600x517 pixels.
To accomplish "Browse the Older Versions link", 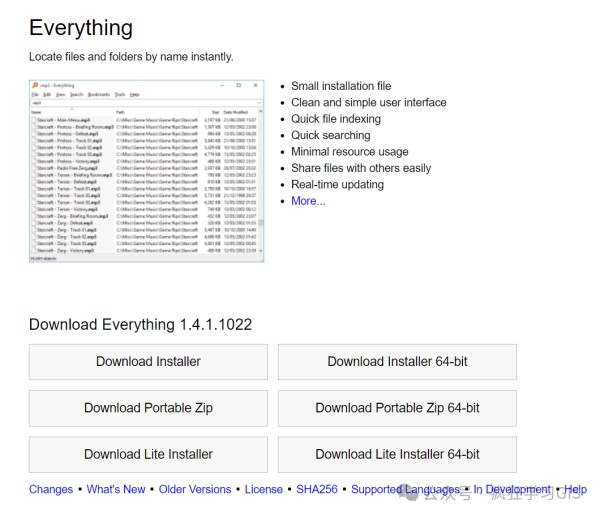I will [x=195, y=489].
